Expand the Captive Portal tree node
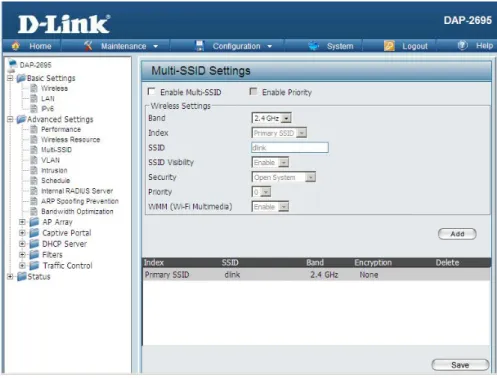This screenshot has width=497, height=378. pyautogui.click(x=22, y=233)
